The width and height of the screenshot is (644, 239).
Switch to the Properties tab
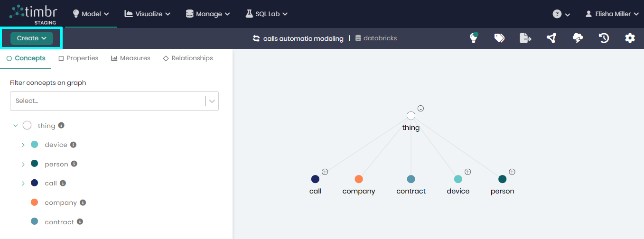(78, 58)
